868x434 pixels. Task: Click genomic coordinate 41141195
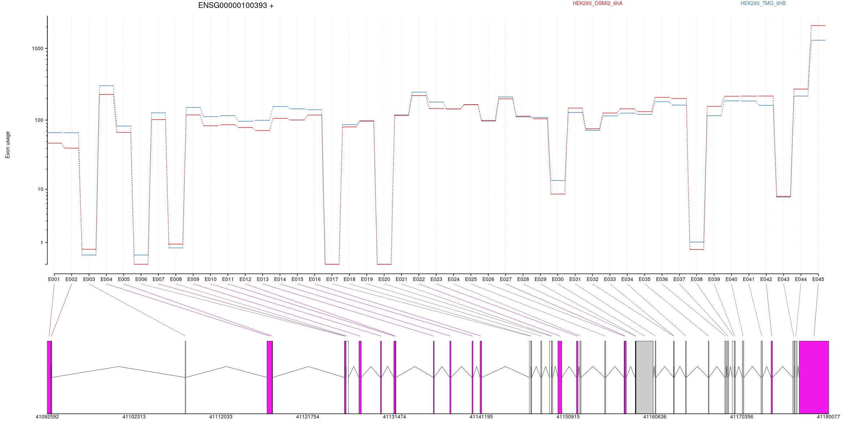tap(481, 417)
